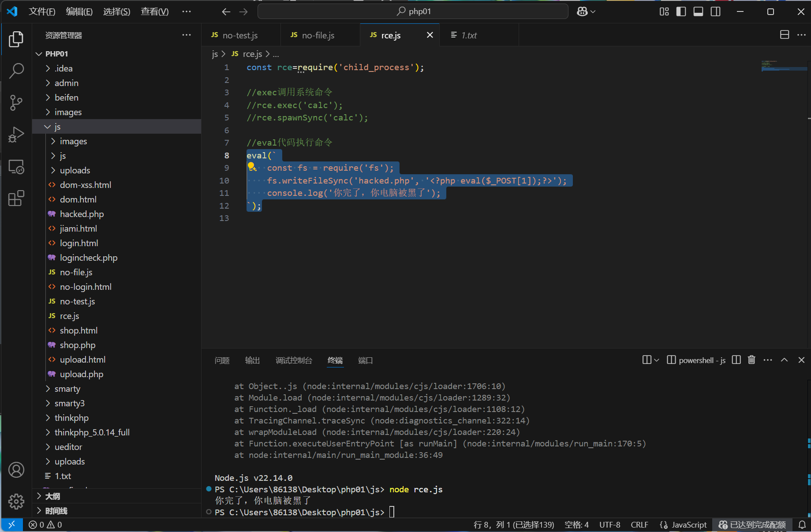Open the Explorer panel More Actions ellipsis
The height and width of the screenshot is (532, 811).
(x=187, y=35)
